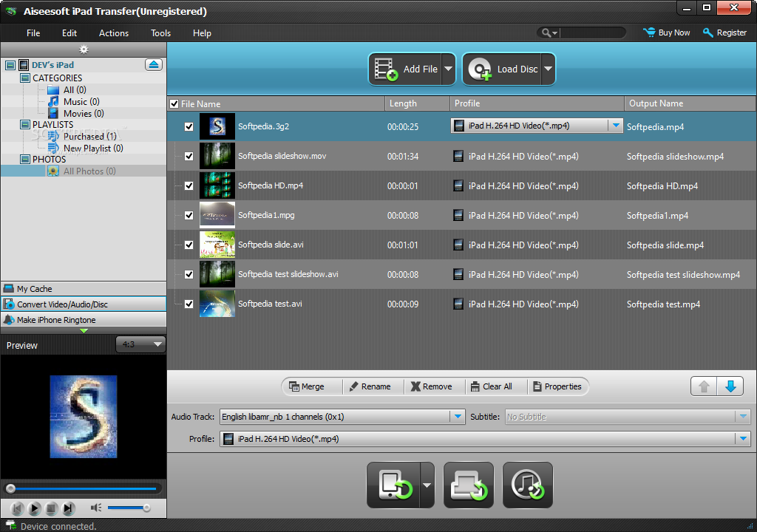Select Make iPhone Ringtone in sidebar

[x=84, y=320]
